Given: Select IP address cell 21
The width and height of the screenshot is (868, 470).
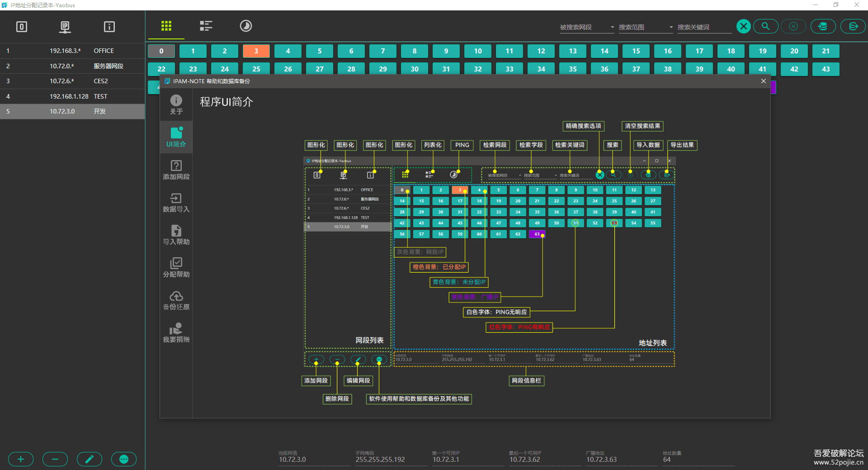Looking at the screenshot, I should [x=826, y=51].
